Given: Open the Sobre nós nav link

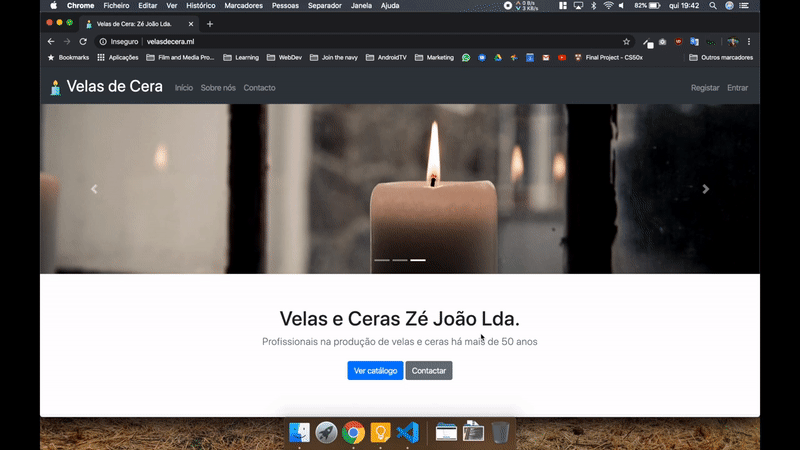Looking at the screenshot, I should pyautogui.click(x=218, y=88).
